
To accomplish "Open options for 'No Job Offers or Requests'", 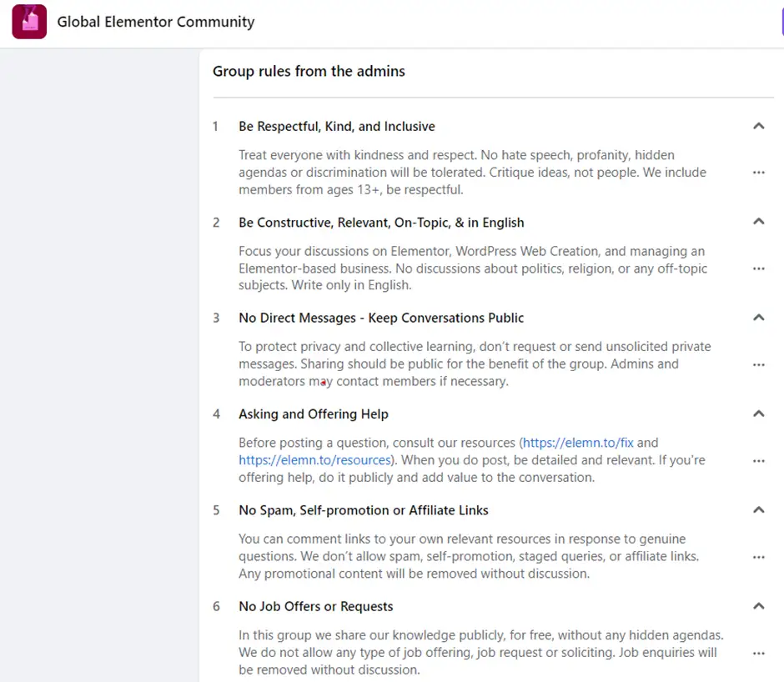I will pos(759,653).
